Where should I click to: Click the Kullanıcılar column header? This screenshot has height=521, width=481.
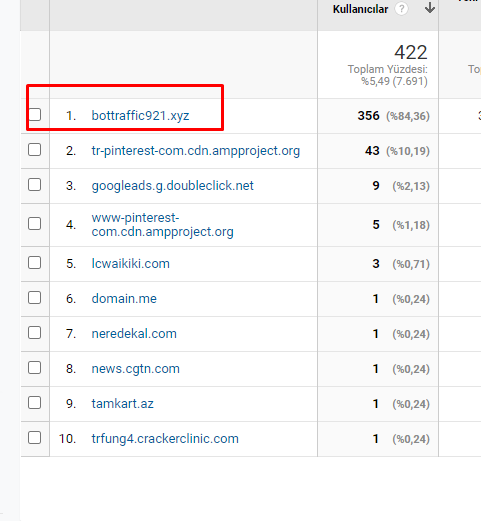pyautogui.click(x=360, y=9)
